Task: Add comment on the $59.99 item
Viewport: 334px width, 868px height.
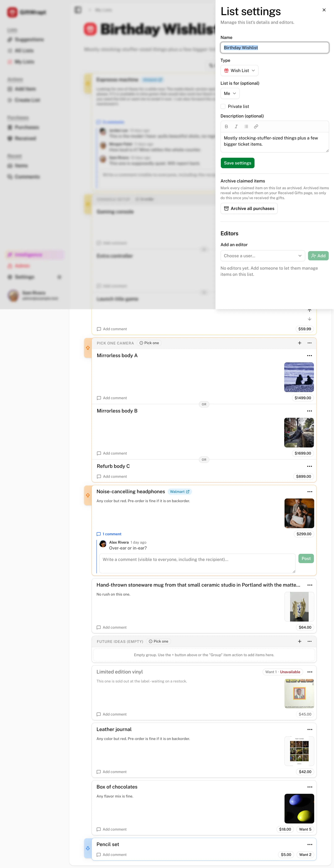Action: coord(112,329)
